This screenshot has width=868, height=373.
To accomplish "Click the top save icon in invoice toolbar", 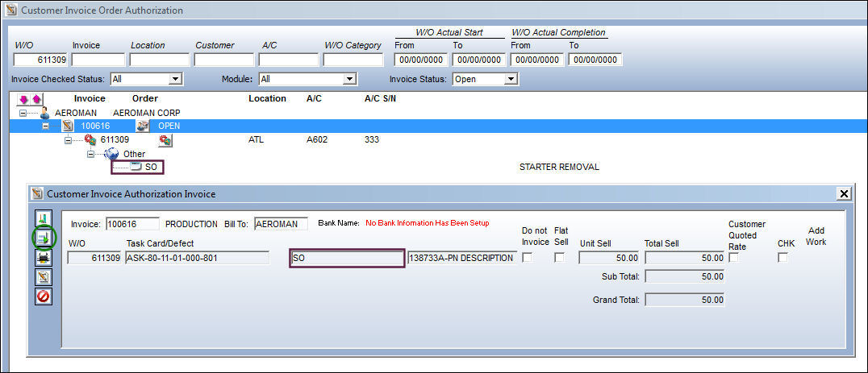I will point(44,219).
